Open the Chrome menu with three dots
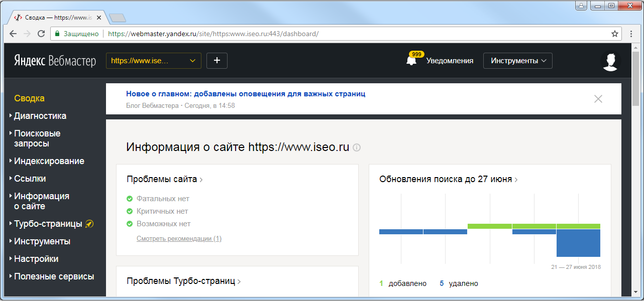This screenshot has width=644, height=301. 631,34
